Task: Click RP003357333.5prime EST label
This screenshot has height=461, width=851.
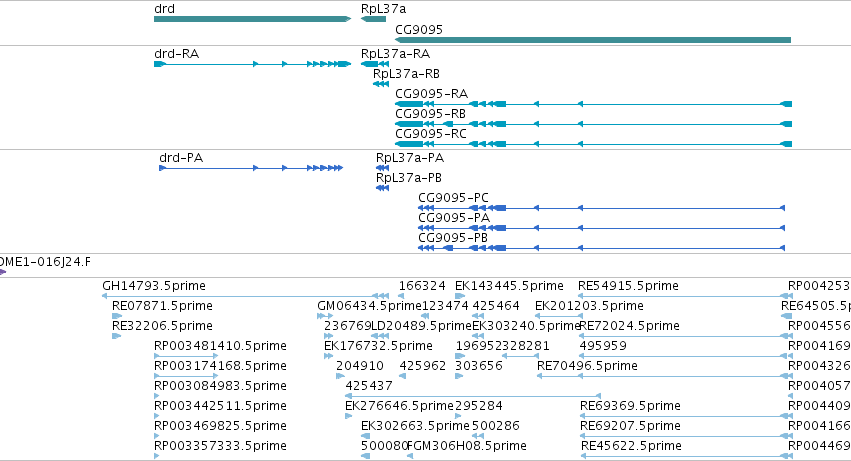Action: 220,447
